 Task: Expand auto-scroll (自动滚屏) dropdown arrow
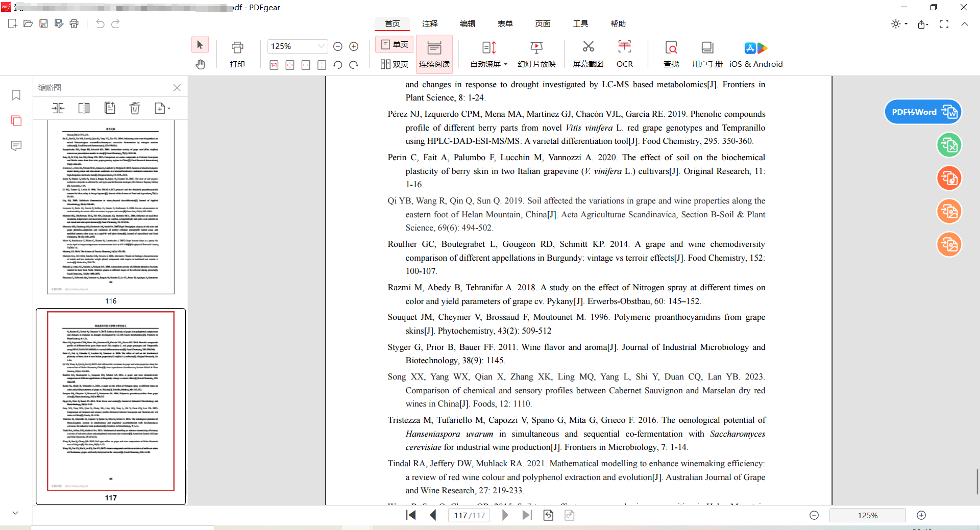point(505,64)
